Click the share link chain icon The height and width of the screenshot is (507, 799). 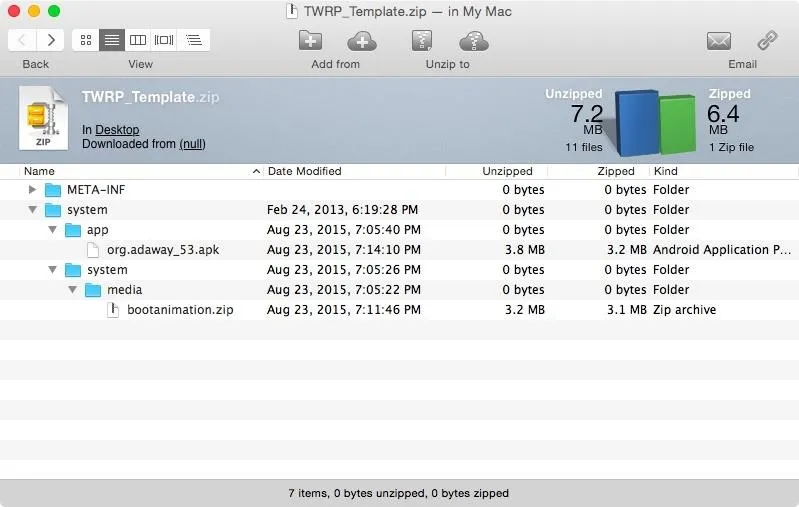767,40
